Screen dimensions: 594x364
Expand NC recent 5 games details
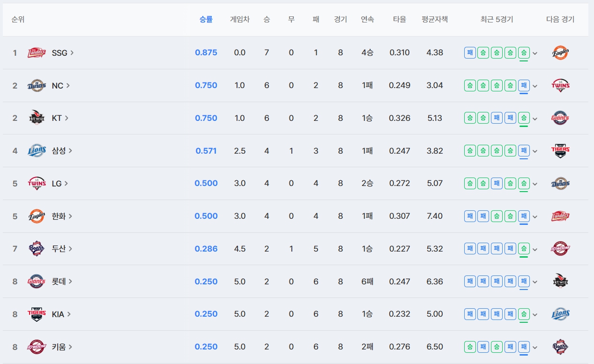tap(535, 86)
